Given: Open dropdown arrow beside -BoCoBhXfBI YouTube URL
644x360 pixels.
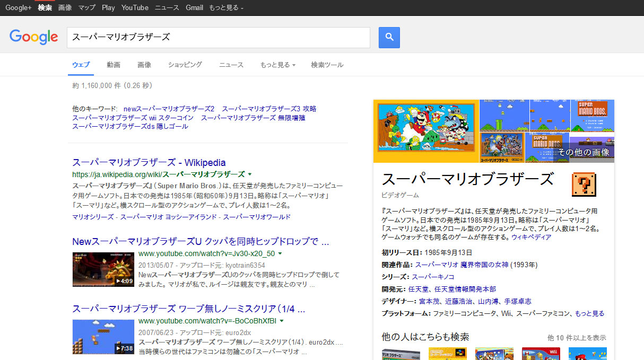Looking at the screenshot, I should pyautogui.click(x=282, y=321).
